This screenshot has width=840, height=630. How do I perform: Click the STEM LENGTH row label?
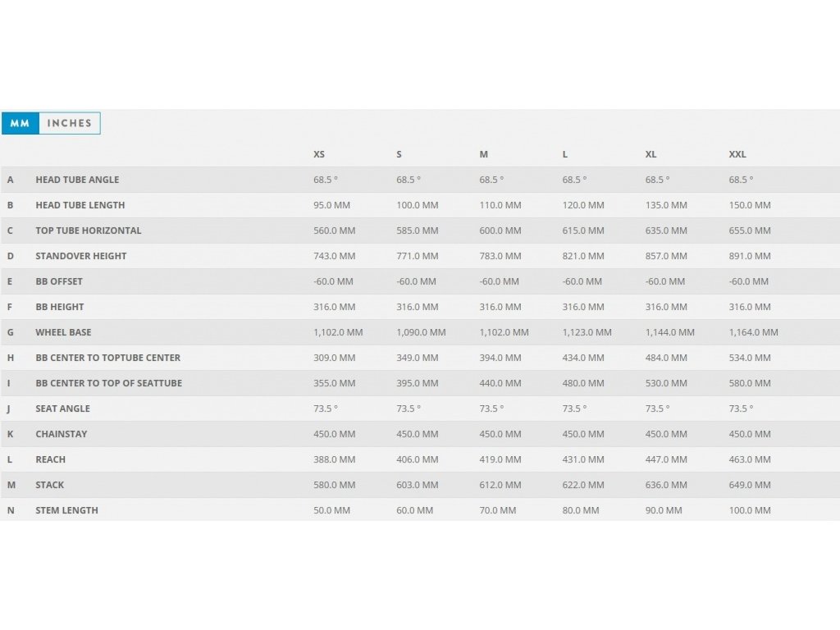click(66, 510)
